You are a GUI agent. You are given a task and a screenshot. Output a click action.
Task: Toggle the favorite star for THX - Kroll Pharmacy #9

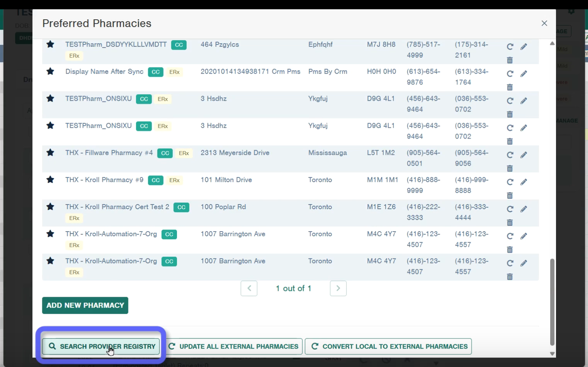(x=50, y=179)
